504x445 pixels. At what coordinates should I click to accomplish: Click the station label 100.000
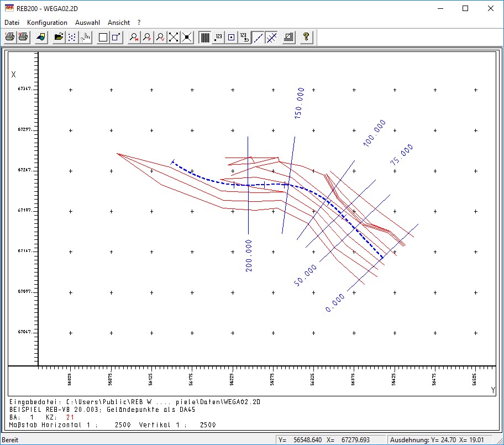click(374, 133)
